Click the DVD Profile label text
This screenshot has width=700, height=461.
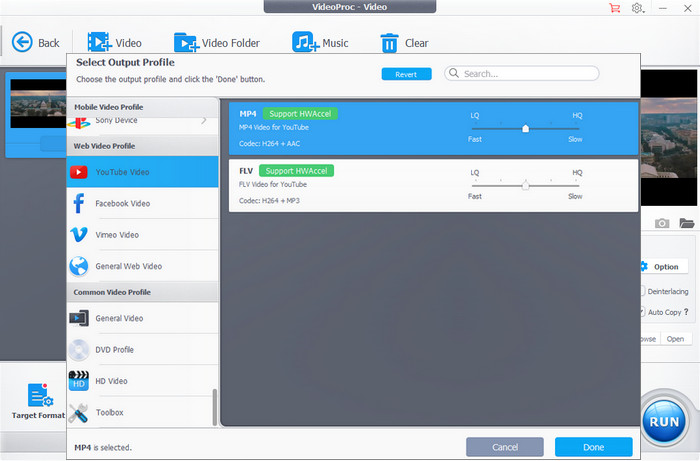coord(114,349)
